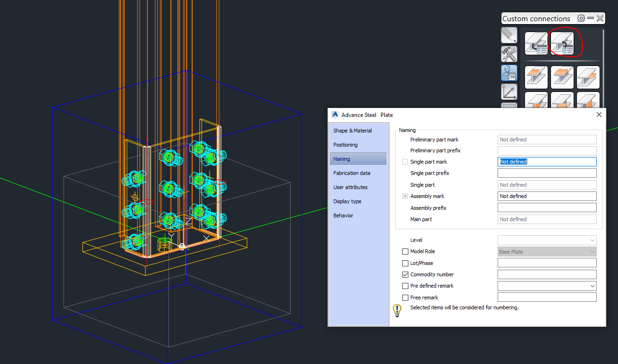This screenshot has height=364, width=618.
Task: Open the Display type section
Action: [347, 201]
